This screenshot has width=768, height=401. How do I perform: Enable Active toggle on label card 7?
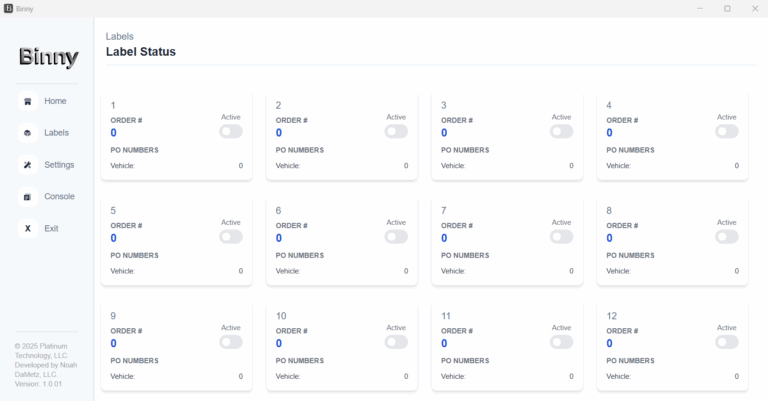click(x=561, y=236)
